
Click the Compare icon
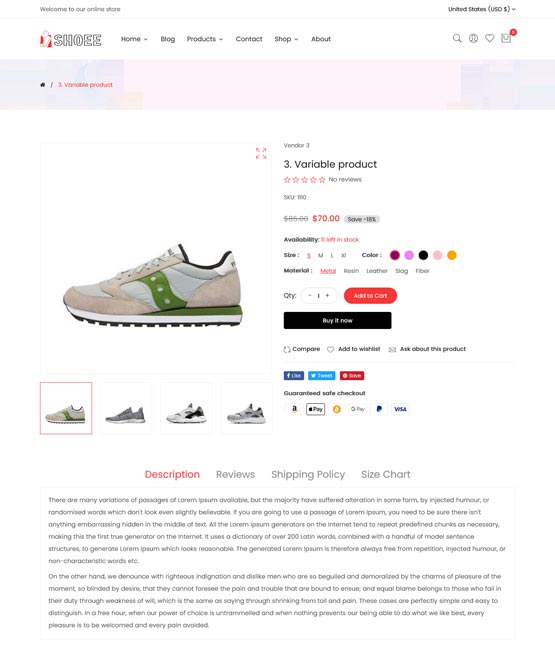(287, 349)
